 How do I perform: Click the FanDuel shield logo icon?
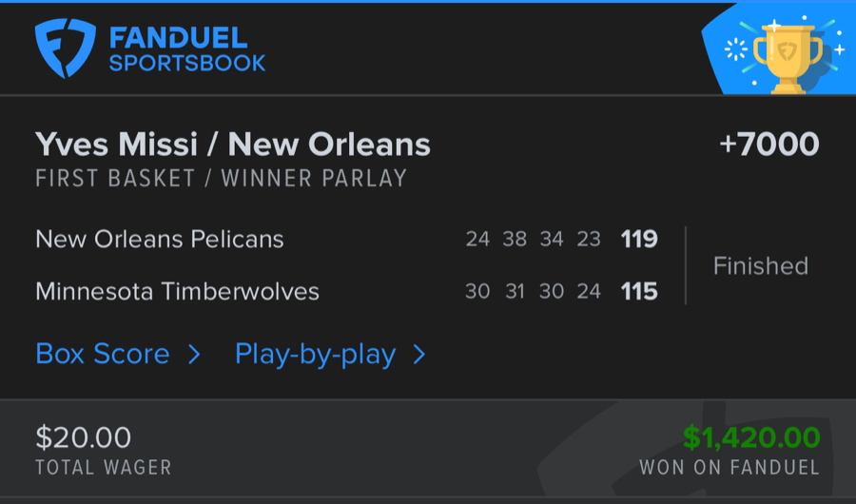[x=64, y=48]
